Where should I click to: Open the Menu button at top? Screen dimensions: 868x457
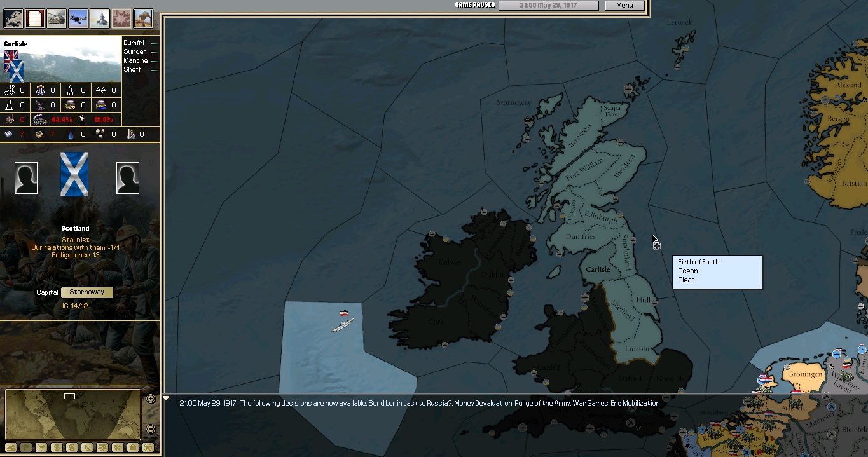click(x=624, y=6)
